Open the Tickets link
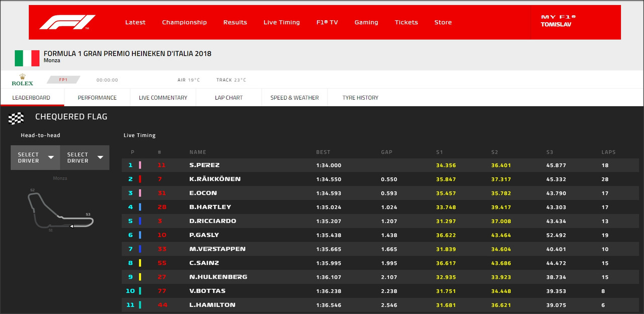The image size is (644, 314). pyautogui.click(x=406, y=22)
